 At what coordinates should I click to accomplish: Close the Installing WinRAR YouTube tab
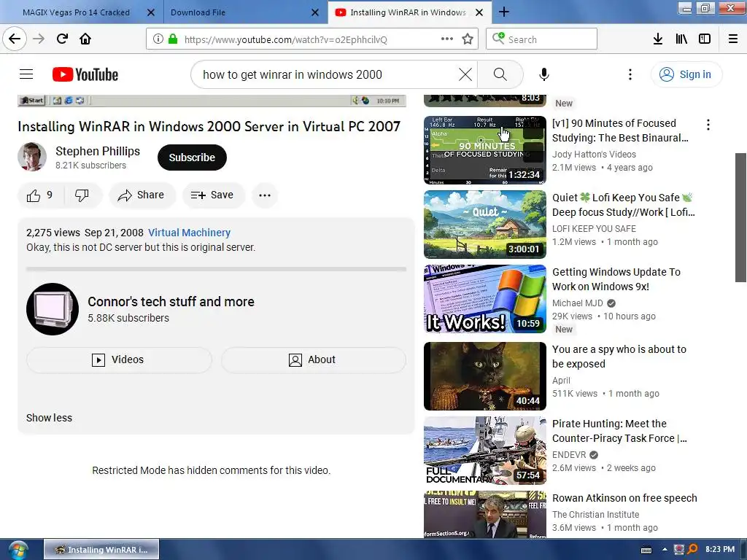(480, 12)
